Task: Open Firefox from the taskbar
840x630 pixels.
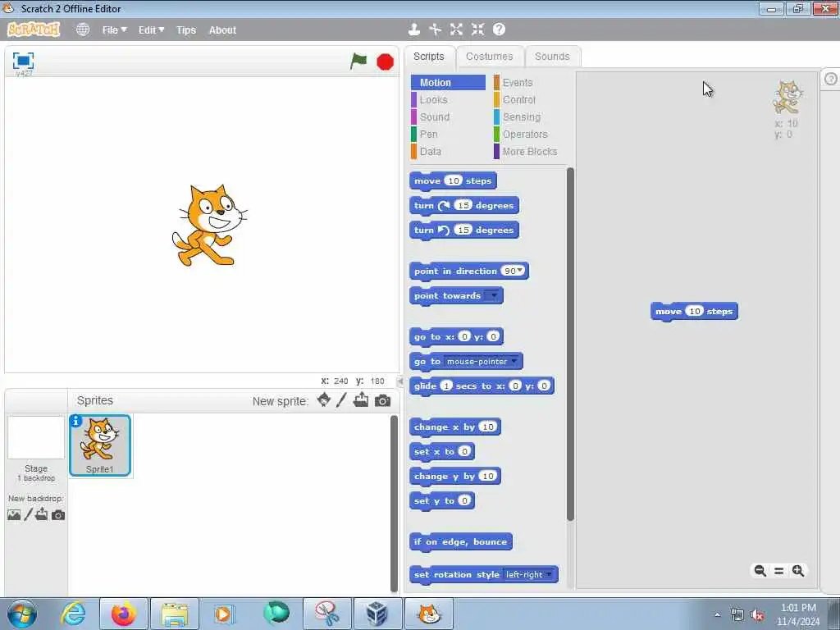Action: 124,614
